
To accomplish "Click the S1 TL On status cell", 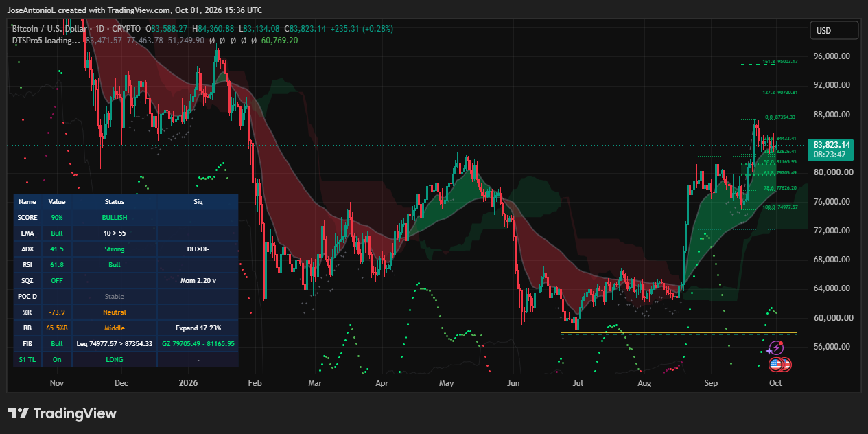I will [x=56, y=359].
